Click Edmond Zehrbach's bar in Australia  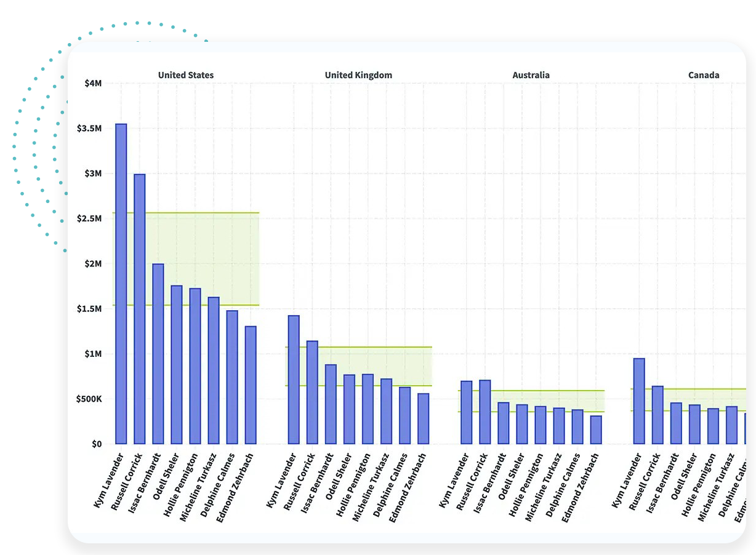[x=596, y=430]
